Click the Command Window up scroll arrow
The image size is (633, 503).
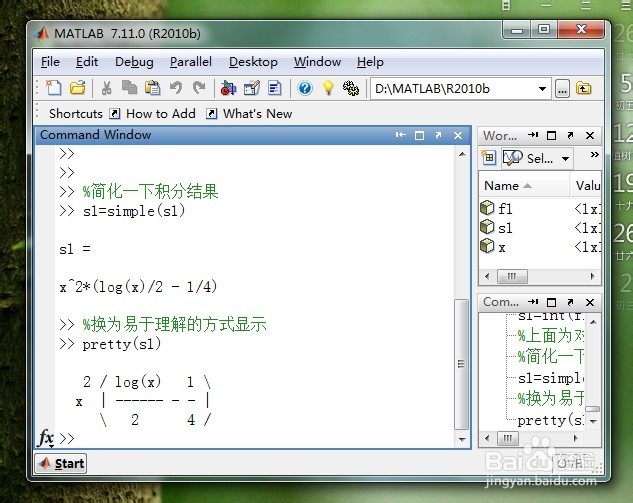click(462, 154)
